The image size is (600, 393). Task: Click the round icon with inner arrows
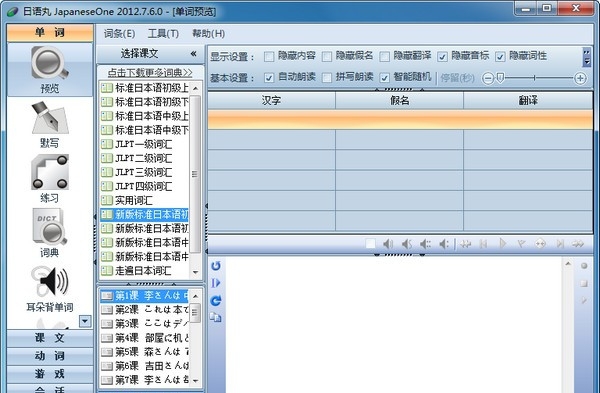pos(540,243)
